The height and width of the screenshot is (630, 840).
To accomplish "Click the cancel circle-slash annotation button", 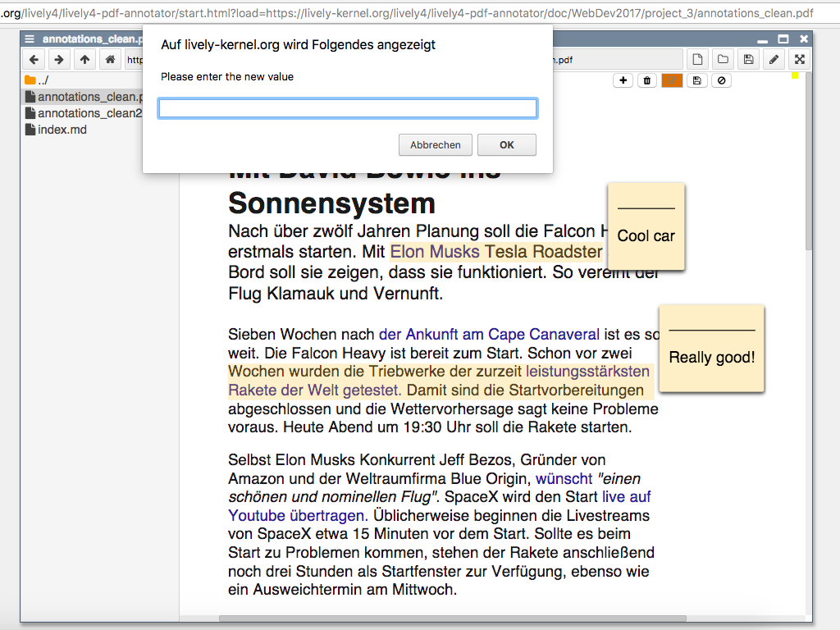I will click(721, 80).
